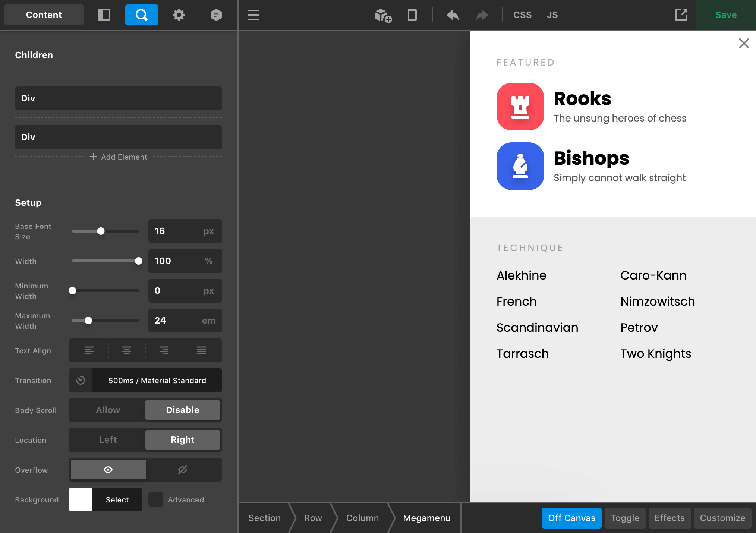This screenshot has height=533, width=756.
Task: Enable the Advanced background checkbox
Action: coord(155,500)
